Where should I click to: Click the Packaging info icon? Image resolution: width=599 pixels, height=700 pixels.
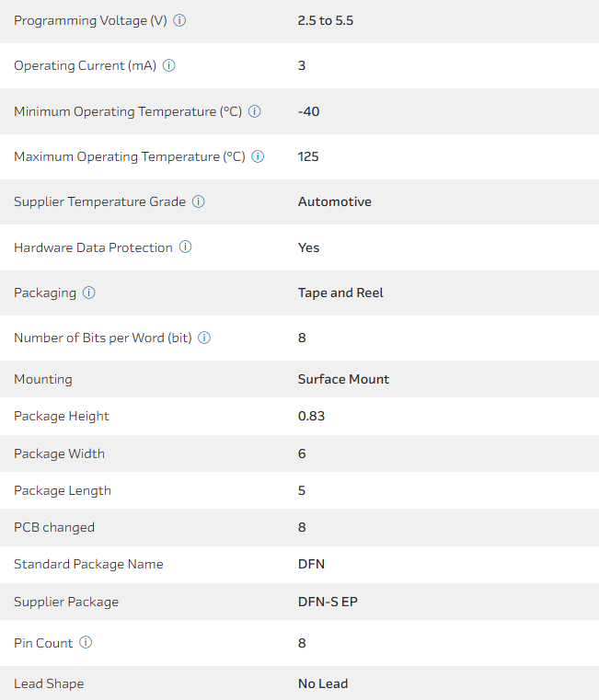coord(89,293)
